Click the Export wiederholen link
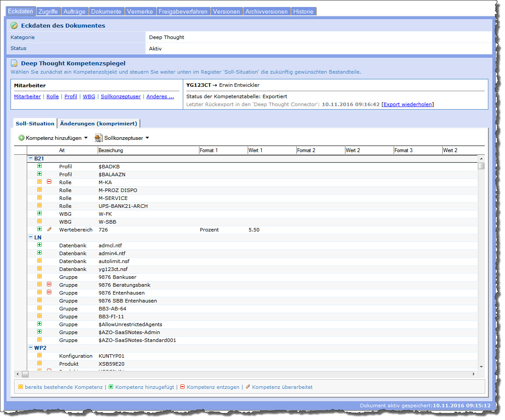 (x=407, y=104)
